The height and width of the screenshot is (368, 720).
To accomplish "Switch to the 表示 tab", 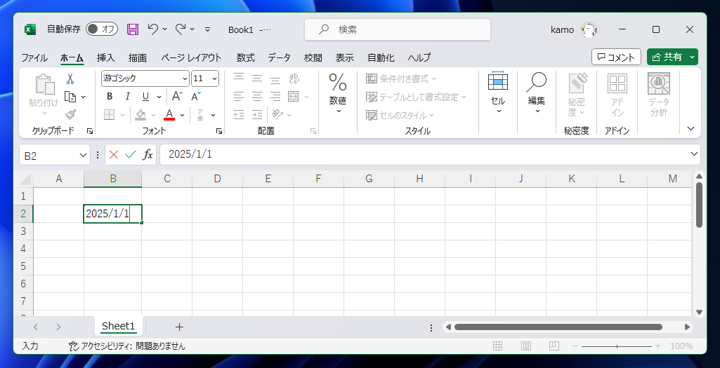I will (344, 58).
